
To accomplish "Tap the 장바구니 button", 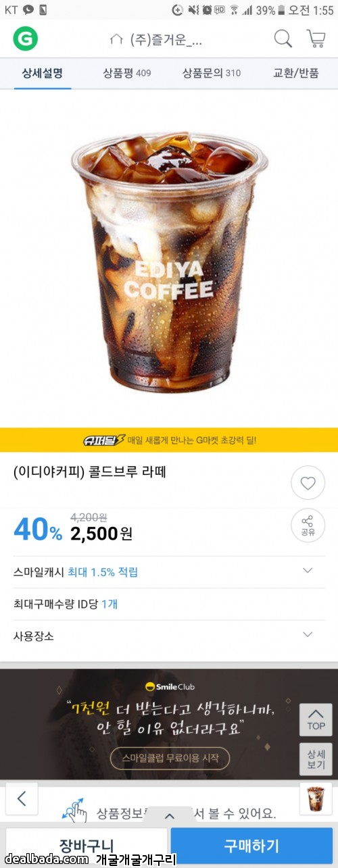I will coord(86,846).
